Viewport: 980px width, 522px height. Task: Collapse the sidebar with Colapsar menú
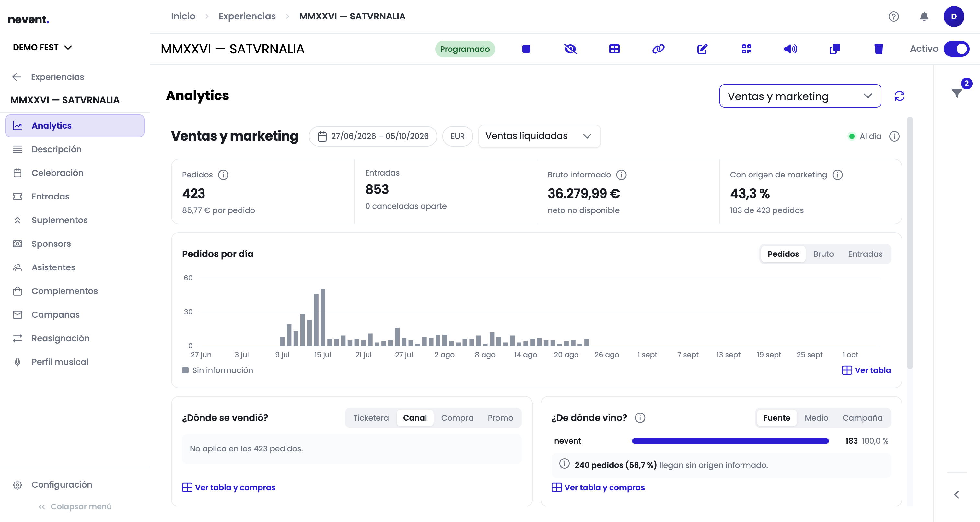pyautogui.click(x=75, y=507)
